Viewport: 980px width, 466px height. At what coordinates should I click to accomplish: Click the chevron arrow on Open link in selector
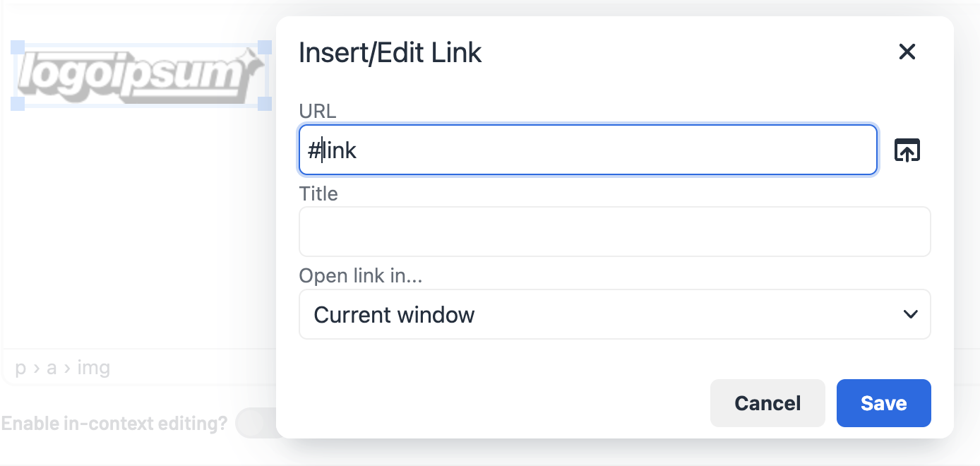coord(911,314)
